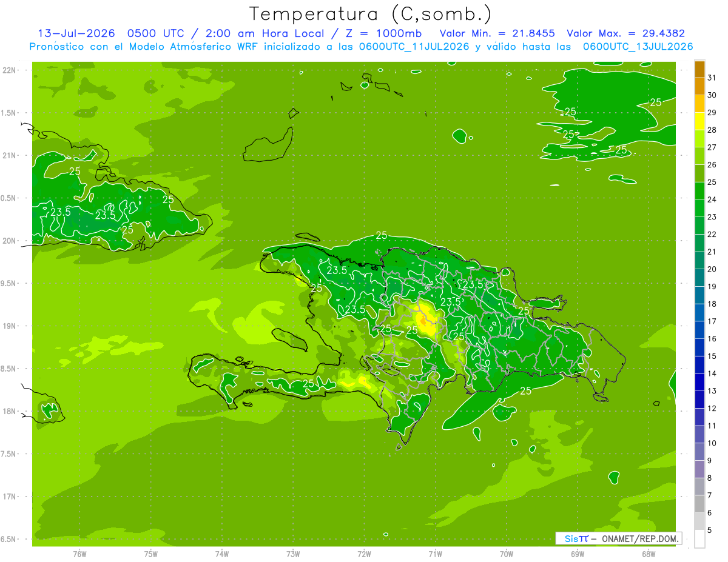The height and width of the screenshot is (562, 728).
Task: Click the teal 20 degree legend swatch
Action: click(699, 261)
